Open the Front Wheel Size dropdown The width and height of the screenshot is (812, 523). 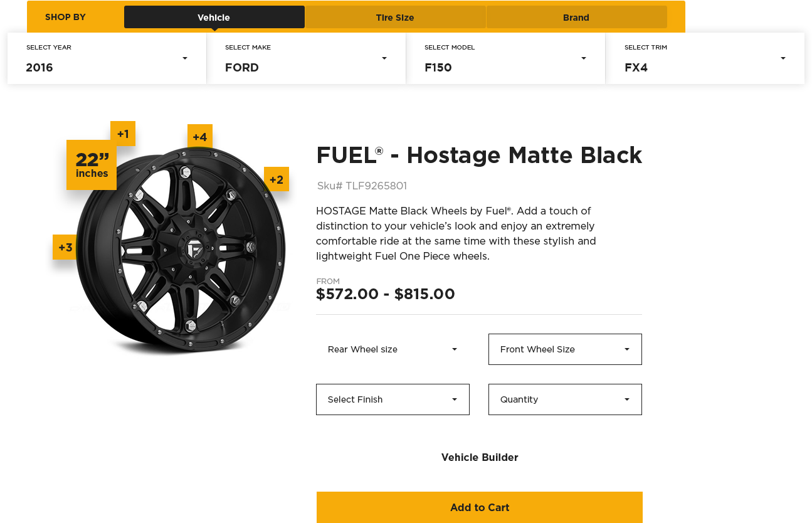click(564, 349)
